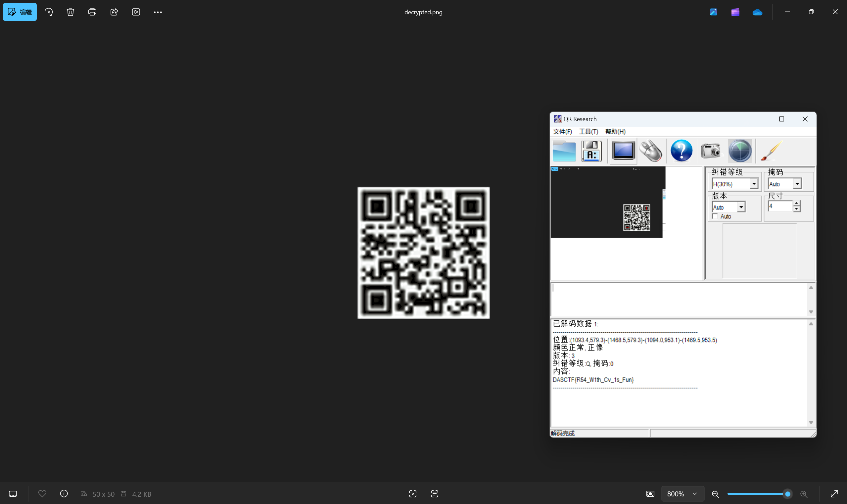Click the QR preview thumbnail in QR Research

click(x=608, y=202)
